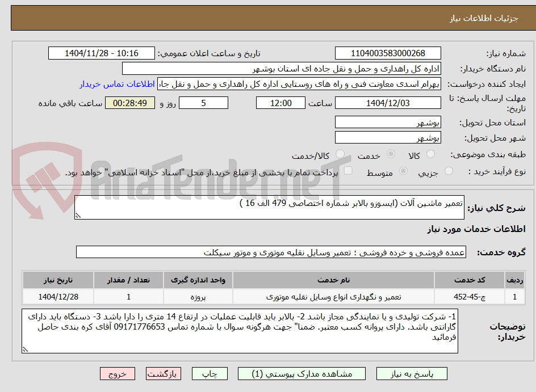
Task: Select the خدمت radio button
Action: point(391,154)
